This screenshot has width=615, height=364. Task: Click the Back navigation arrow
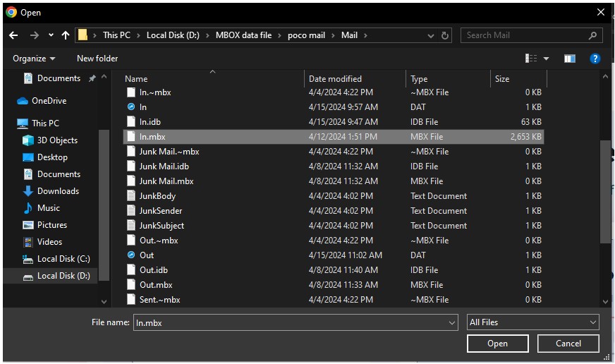(13, 35)
